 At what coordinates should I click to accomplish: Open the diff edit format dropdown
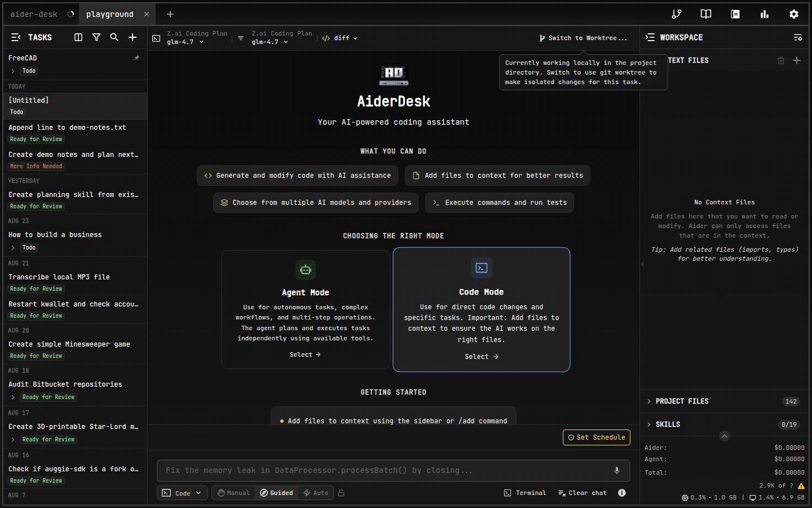[340, 38]
